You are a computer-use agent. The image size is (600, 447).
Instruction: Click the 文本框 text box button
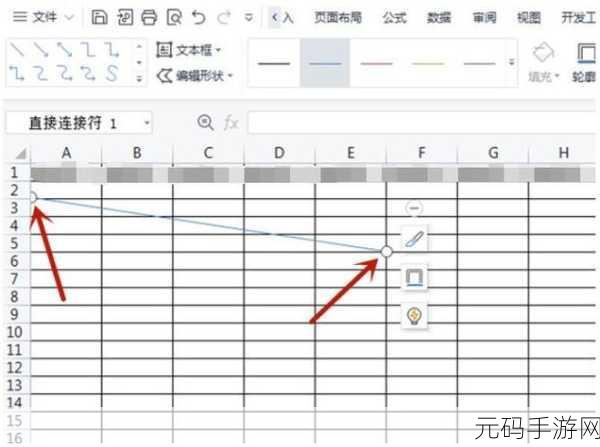coord(184,50)
